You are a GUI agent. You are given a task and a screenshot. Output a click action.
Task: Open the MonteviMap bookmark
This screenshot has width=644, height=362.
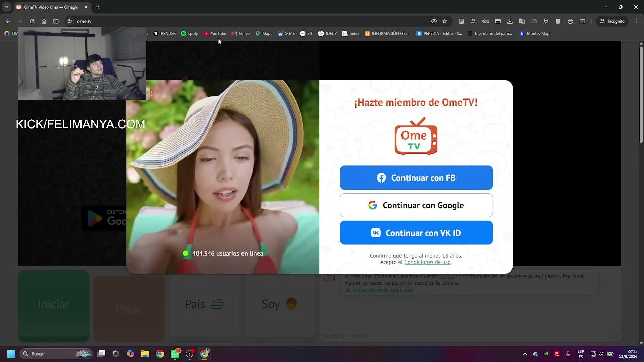pos(534,34)
